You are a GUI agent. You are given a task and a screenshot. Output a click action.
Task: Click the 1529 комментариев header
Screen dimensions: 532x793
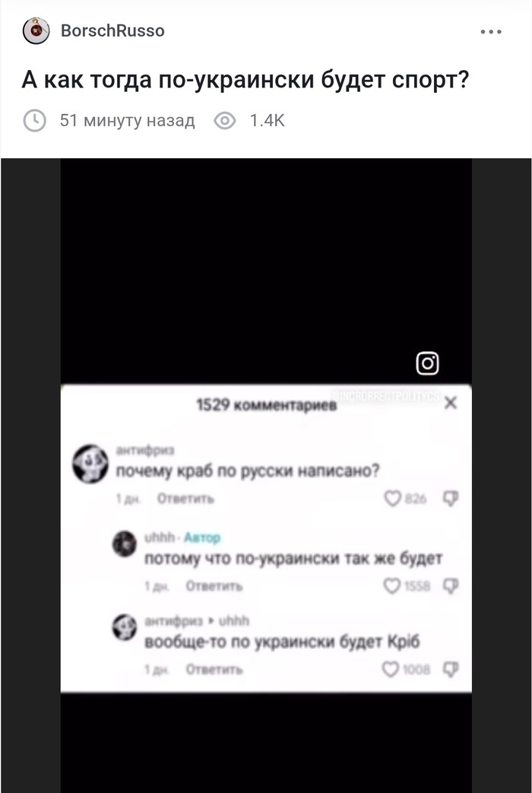[x=266, y=405]
